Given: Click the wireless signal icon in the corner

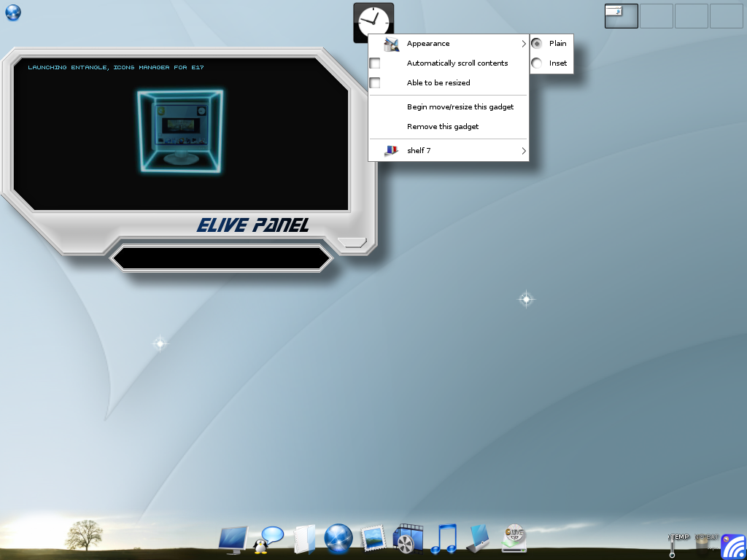Looking at the screenshot, I should point(734,546).
